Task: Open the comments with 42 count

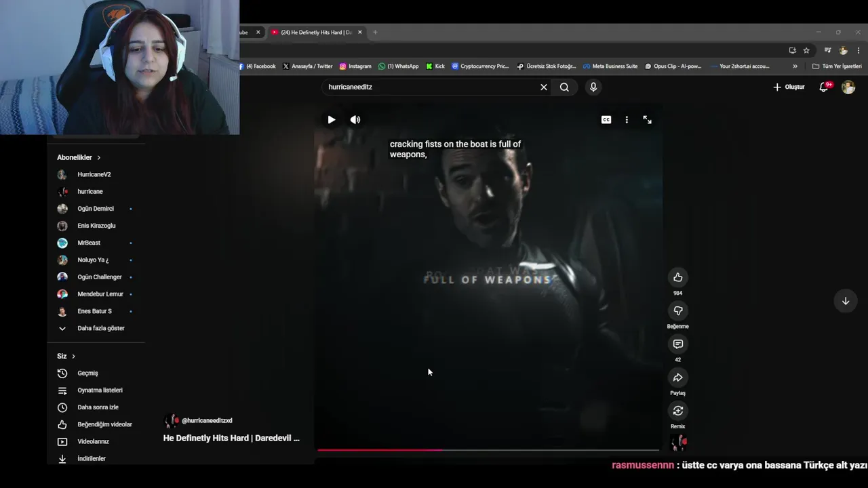Action: pyautogui.click(x=677, y=344)
